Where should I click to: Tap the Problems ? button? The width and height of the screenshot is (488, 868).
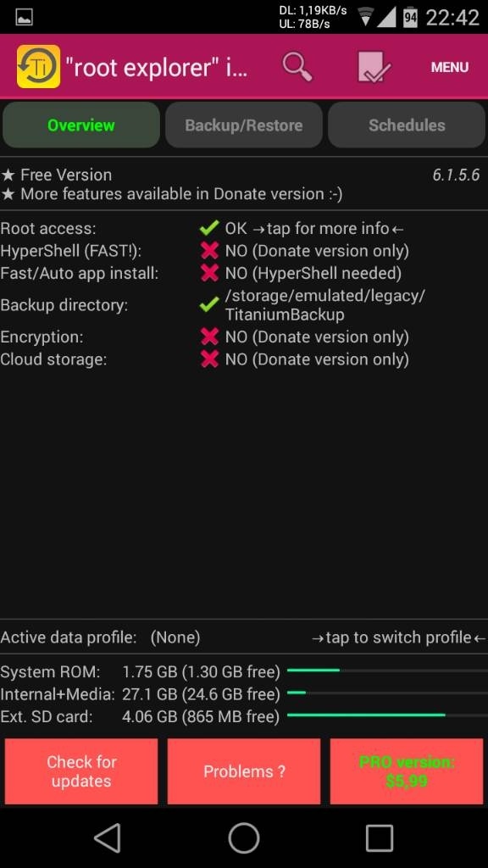[244, 771]
